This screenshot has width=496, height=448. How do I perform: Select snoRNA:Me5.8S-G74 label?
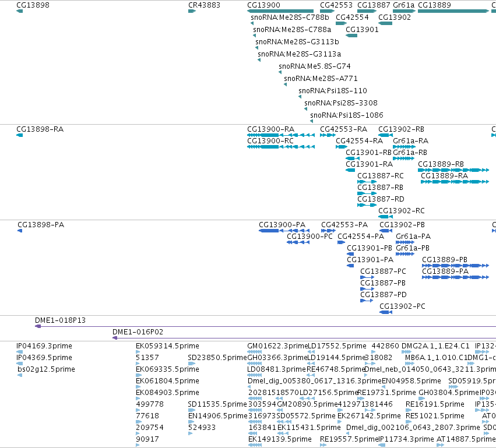315,66
